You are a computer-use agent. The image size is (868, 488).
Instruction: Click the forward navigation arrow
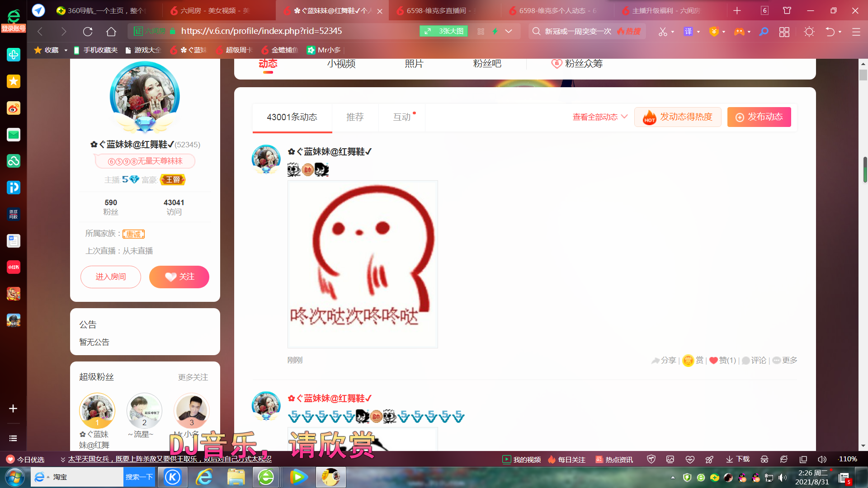64,32
